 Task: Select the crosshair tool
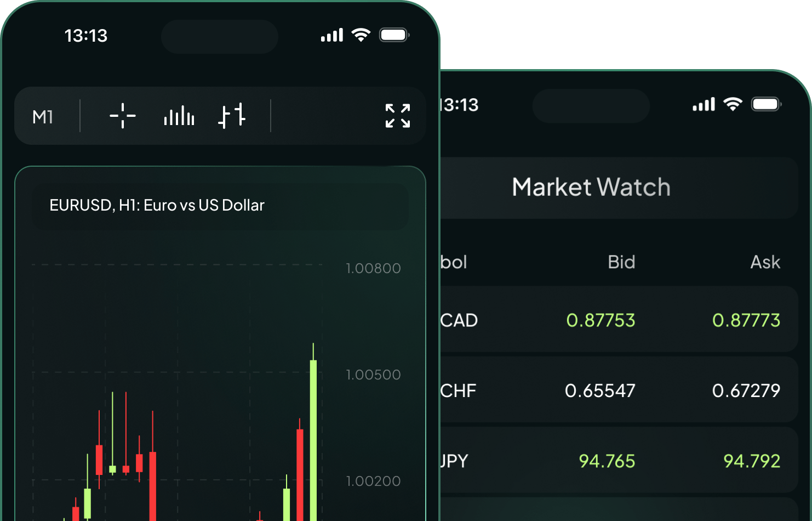[x=122, y=116]
